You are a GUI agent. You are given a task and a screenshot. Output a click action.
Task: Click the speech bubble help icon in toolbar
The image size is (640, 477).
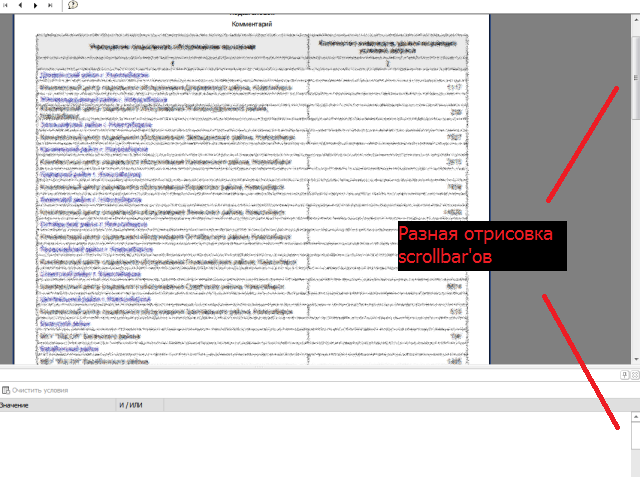tap(73, 5)
